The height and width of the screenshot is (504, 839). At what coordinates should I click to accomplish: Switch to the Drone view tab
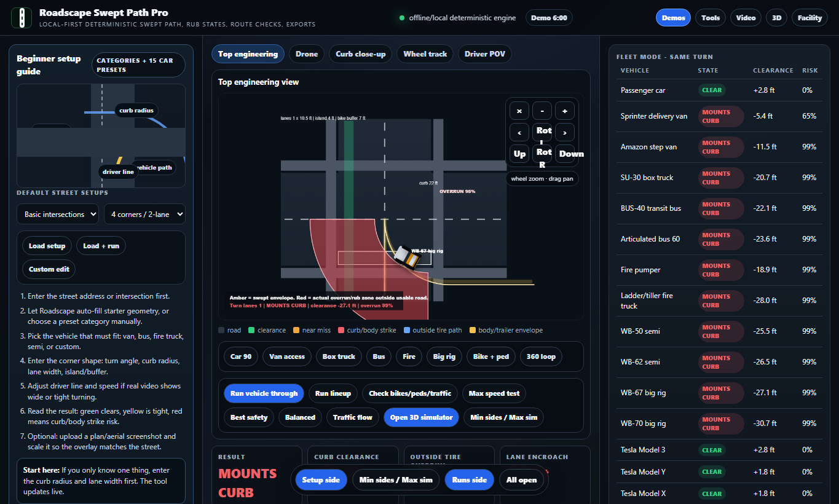pyautogui.click(x=307, y=54)
